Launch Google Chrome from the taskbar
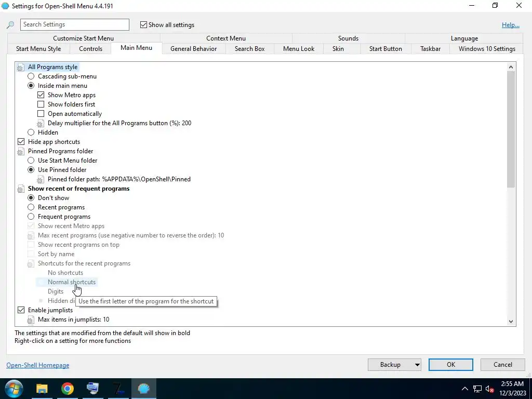The image size is (532, 399). (x=68, y=389)
